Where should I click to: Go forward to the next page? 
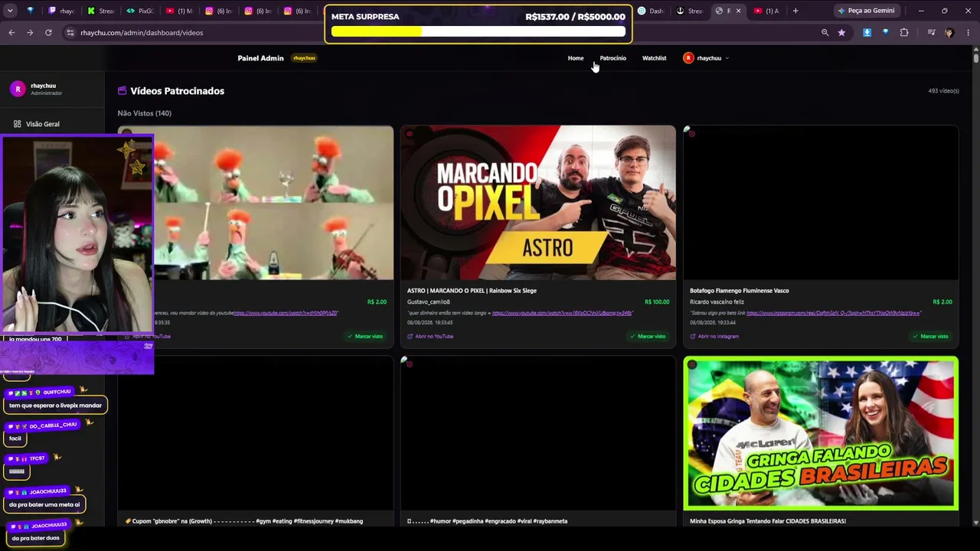click(30, 32)
